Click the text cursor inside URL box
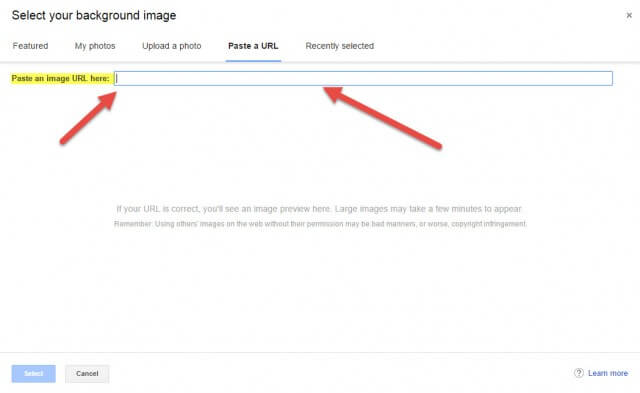 click(117, 78)
